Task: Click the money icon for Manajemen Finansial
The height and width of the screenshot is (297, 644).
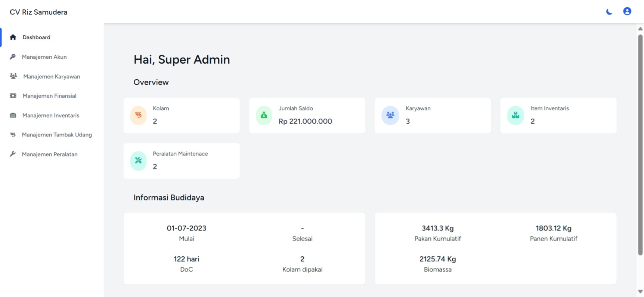Action: click(13, 96)
